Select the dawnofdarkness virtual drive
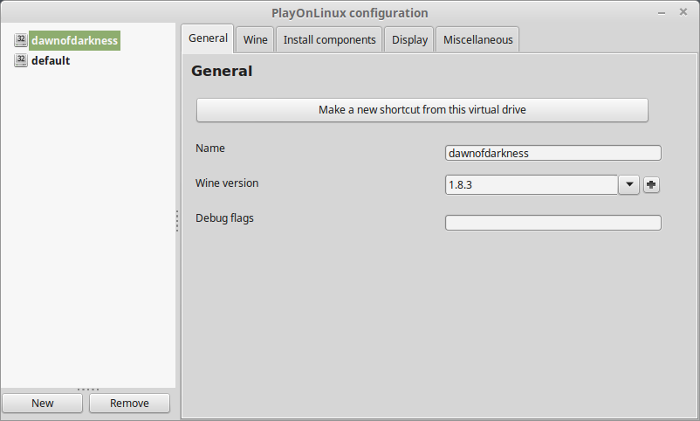This screenshot has height=421, width=700. click(75, 41)
